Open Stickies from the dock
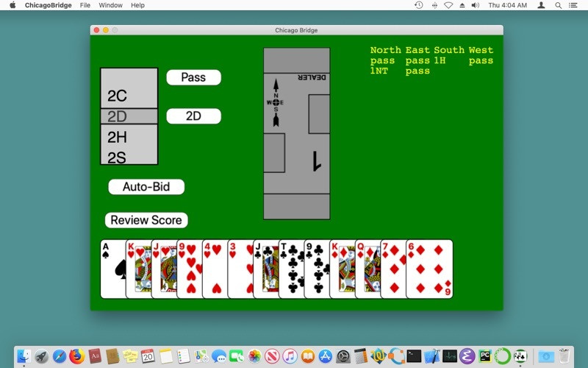The height and width of the screenshot is (368, 588). (130, 355)
